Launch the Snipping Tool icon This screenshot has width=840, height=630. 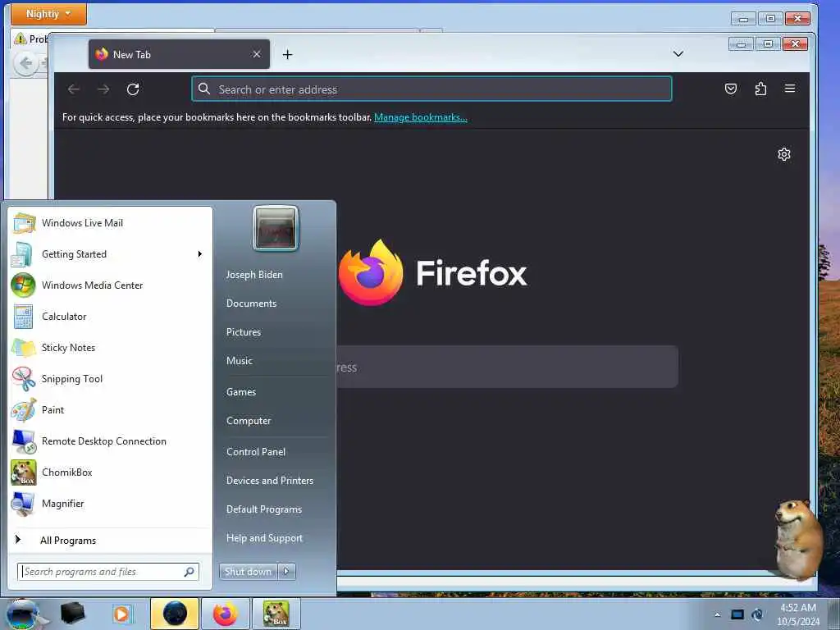pyautogui.click(x=24, y=379)
